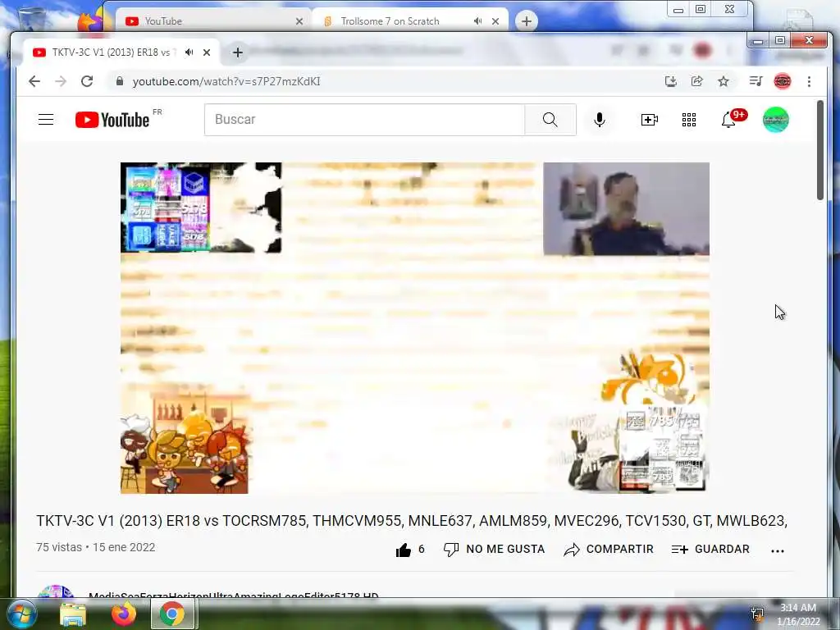Screen dimensions: 840x630
Task: Close the YouTube tab in background window
Action: 299,21
